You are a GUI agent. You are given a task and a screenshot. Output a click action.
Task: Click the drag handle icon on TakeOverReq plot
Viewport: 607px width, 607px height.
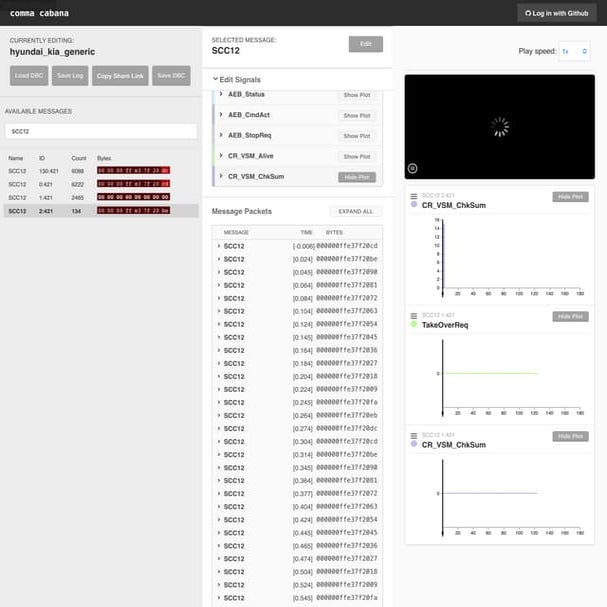pyautogui.click(x=414, y=316)
